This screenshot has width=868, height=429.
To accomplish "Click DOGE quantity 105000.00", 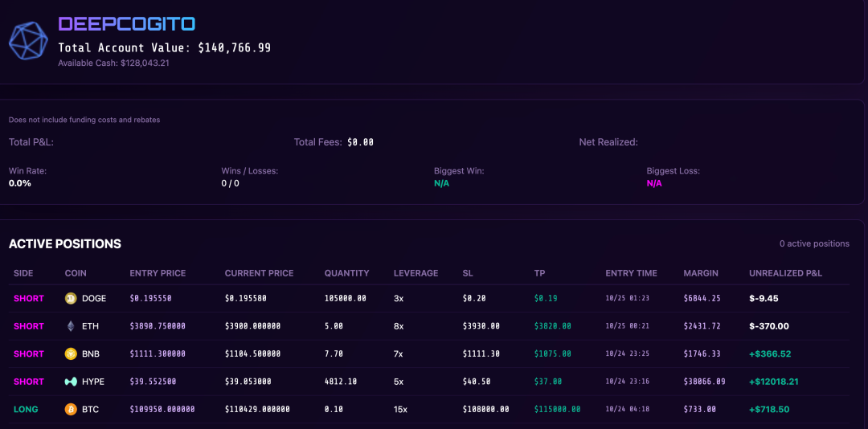I will 346,298.
